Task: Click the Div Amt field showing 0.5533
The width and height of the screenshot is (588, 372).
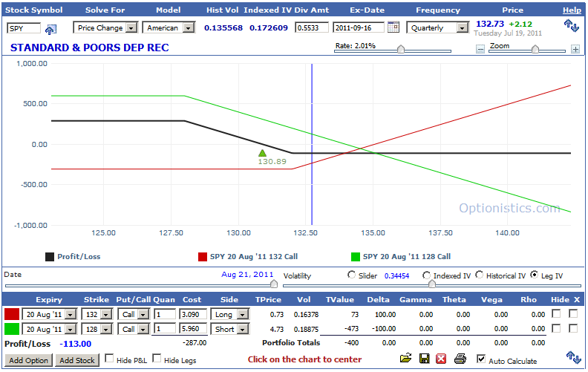Action: pyautogui.click(x=312, y=27)
